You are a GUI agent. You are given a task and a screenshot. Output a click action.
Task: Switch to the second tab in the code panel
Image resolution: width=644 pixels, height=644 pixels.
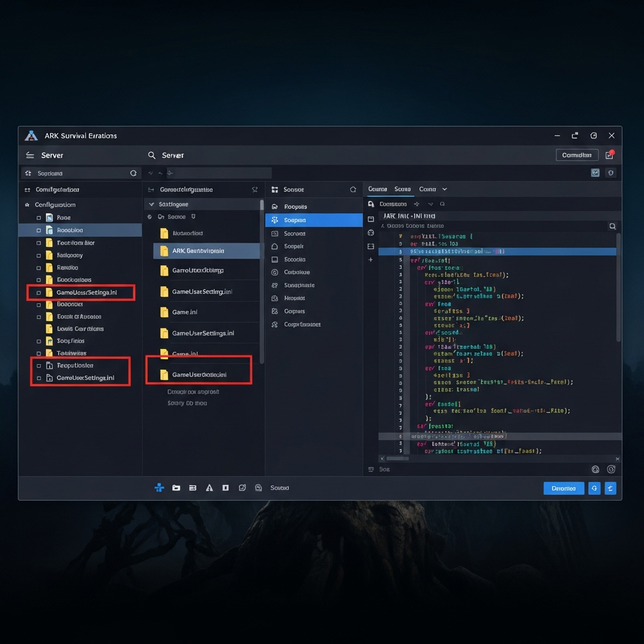(404, 189)
